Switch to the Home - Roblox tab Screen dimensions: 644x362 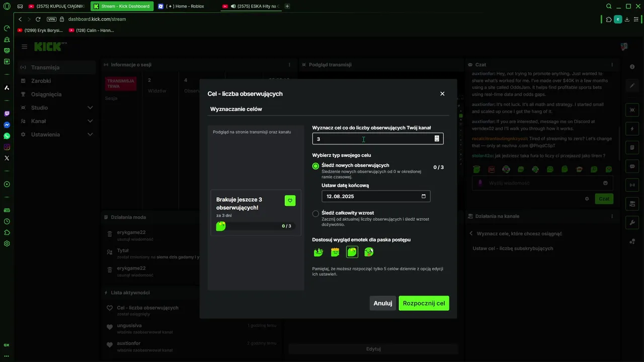click(x=186, y=6)
